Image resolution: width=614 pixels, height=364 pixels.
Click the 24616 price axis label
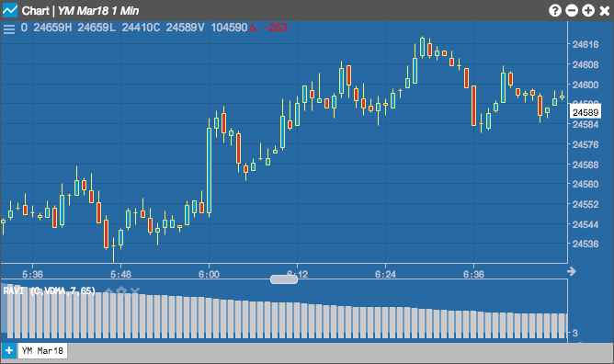(586, 44)
